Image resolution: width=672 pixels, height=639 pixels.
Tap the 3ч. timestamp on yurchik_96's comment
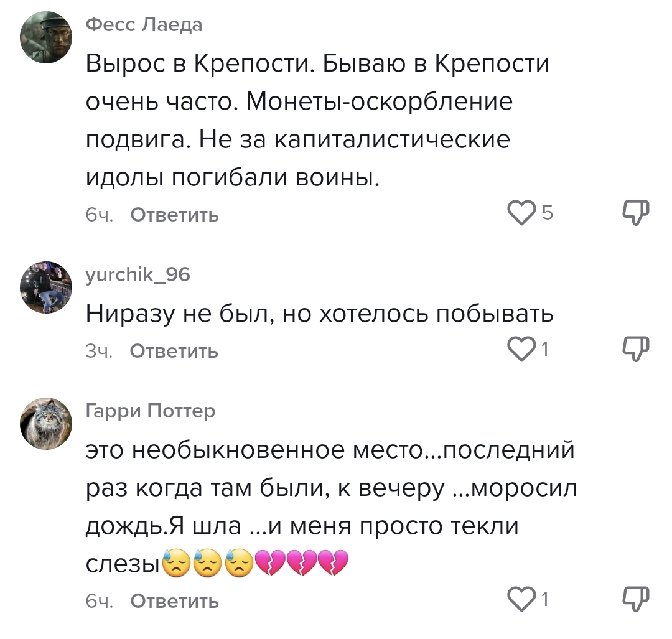[98, 352]
